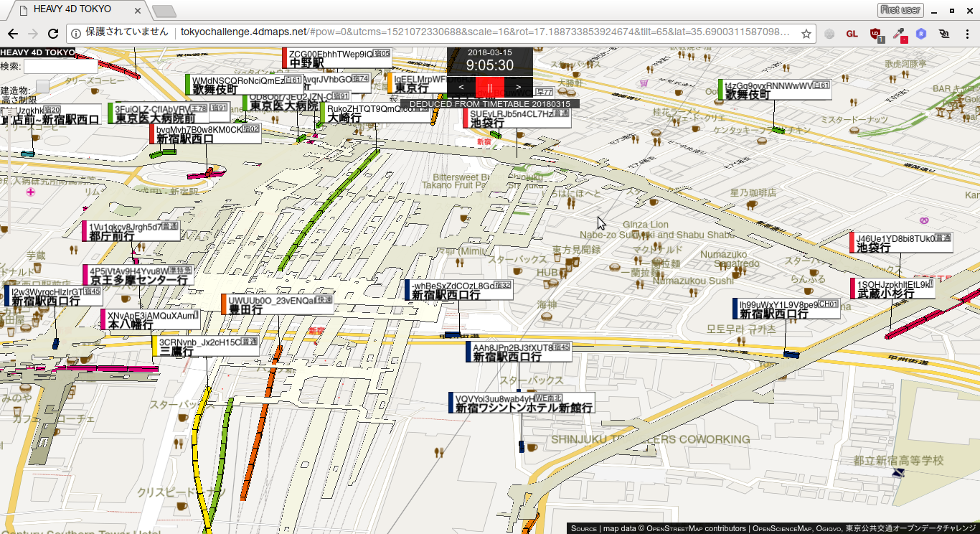Bookmark this page with the star icon
Screen dimensions: 980x534
(x=806, y=34)
